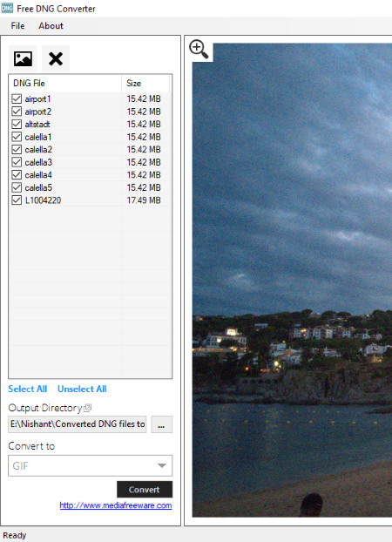
Task: Click the add image icon button
Action: (23, 58)
